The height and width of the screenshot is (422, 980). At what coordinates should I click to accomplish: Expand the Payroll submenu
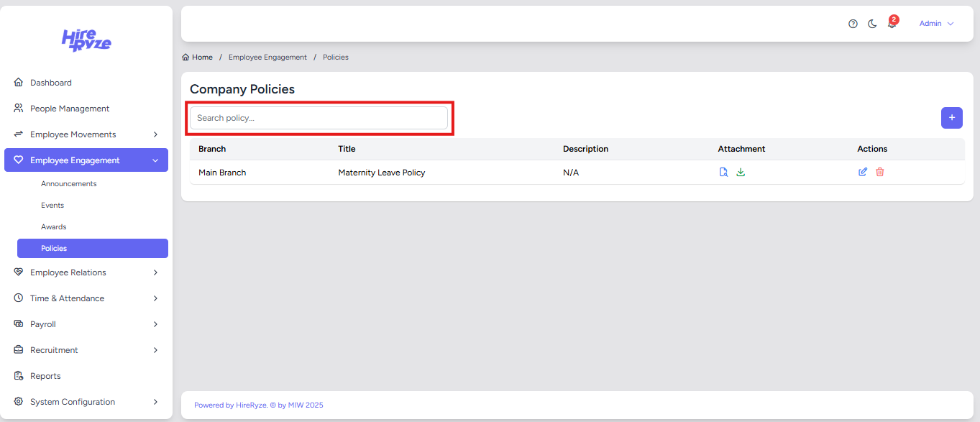point(86,324)
